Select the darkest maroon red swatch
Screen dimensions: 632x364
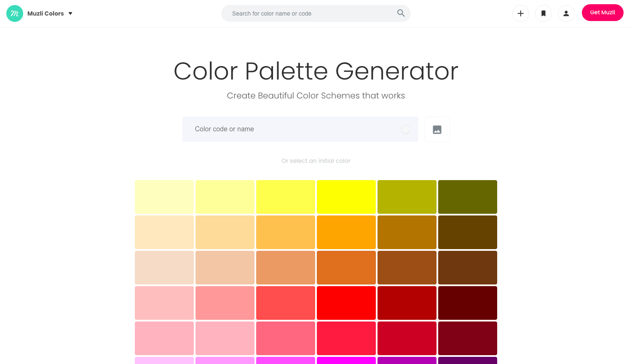click(468, 303)
